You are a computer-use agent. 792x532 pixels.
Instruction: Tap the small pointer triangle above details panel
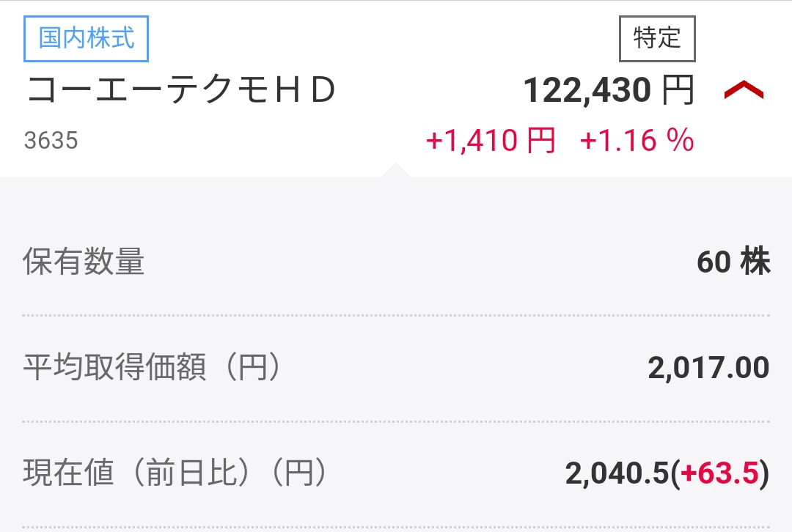coord(395,170)
